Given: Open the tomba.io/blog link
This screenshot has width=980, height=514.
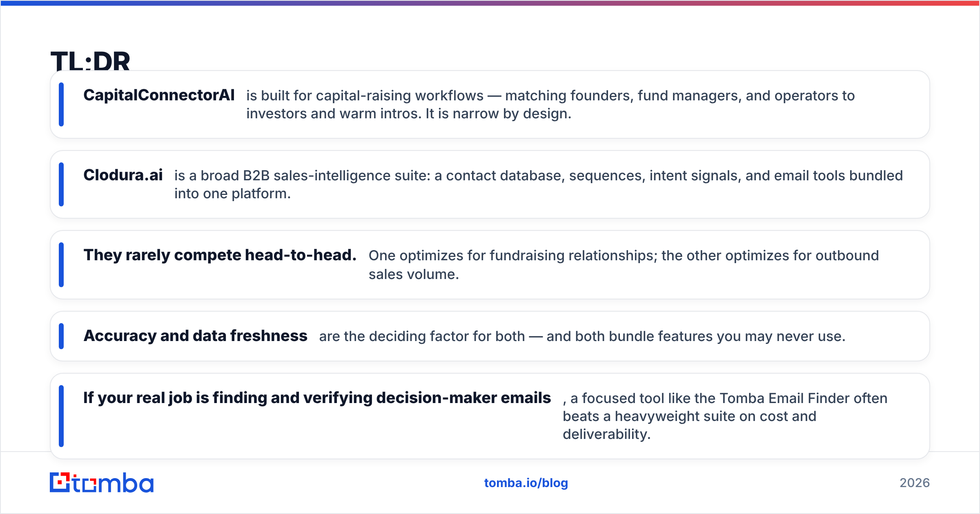Looking at the screenshot, I should point(526,483).
